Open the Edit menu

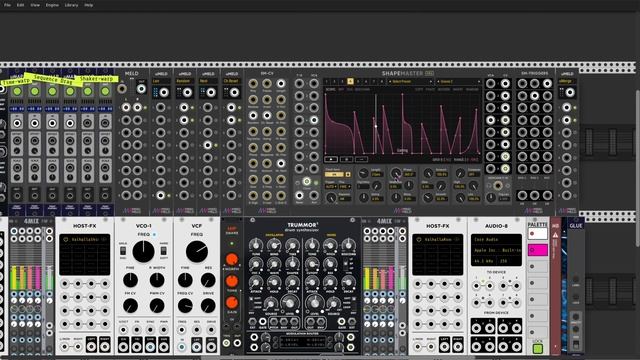(20, 5)
